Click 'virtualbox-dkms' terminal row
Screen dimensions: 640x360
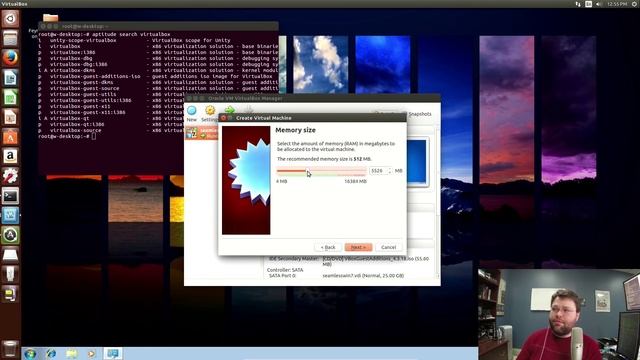point(158,70)
